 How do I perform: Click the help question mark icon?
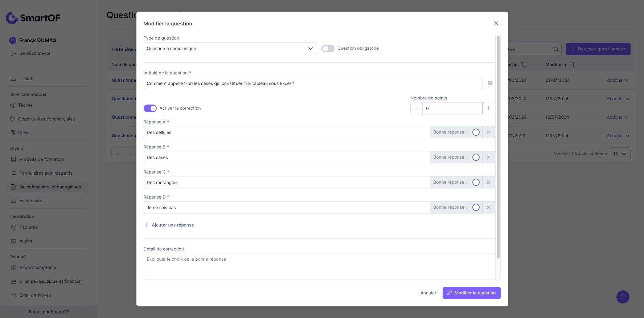623,297
